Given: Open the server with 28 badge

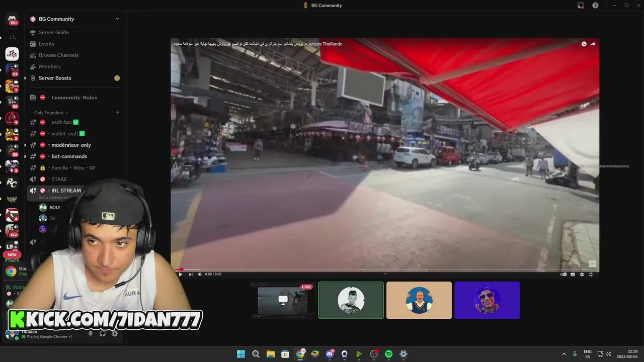Looking at the screenshot, I should [x=12, y=150].
